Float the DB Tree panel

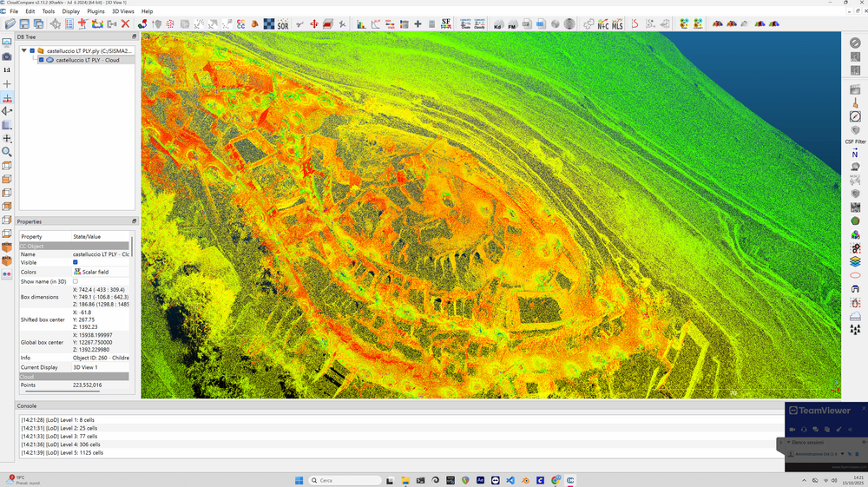click(134, 37)
